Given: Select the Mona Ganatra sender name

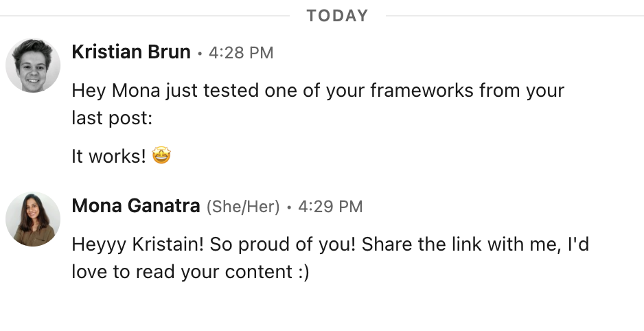Looking at the screenshot, I should tap(135, 205).
